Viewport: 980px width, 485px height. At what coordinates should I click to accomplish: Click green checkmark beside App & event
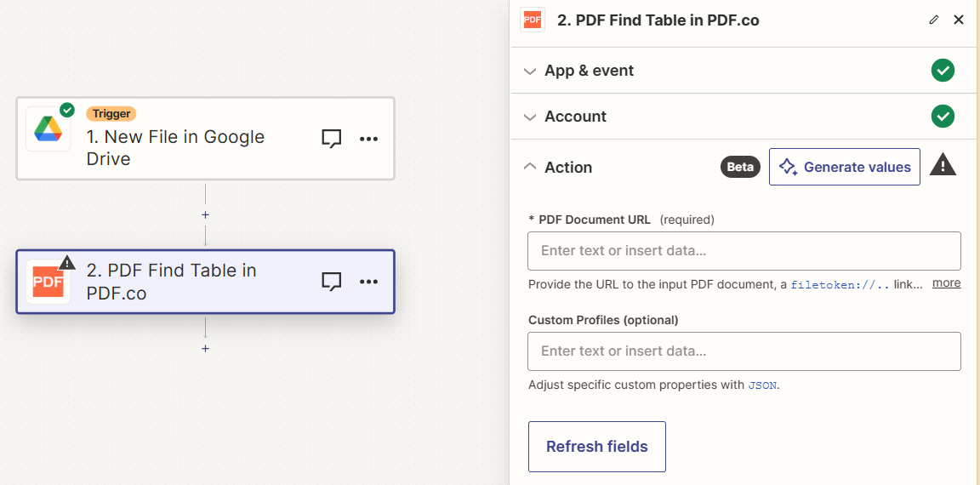(943, 71)
